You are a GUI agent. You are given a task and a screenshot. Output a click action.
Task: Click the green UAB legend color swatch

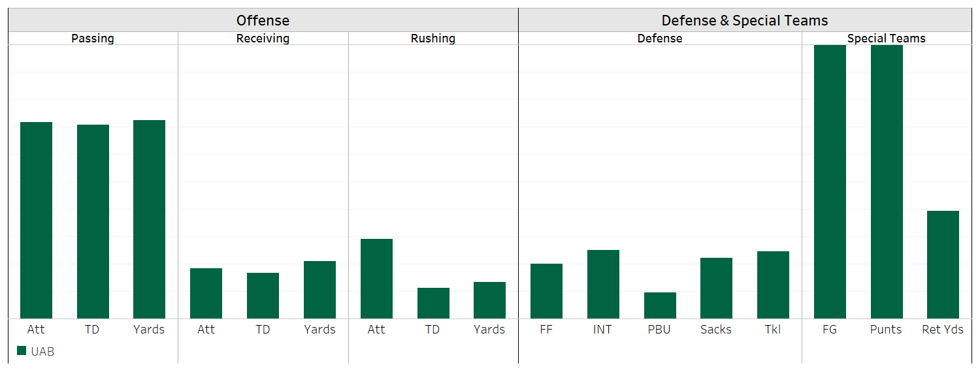click(22, 351)
